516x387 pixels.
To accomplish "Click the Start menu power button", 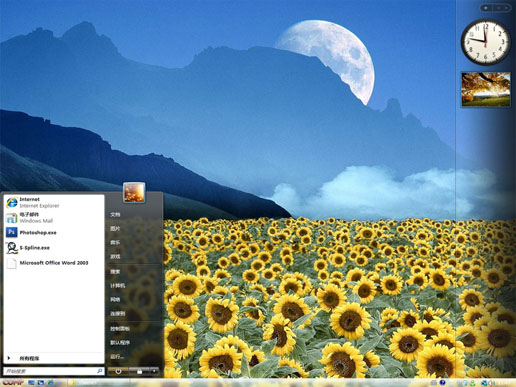I will coord(118,371).
